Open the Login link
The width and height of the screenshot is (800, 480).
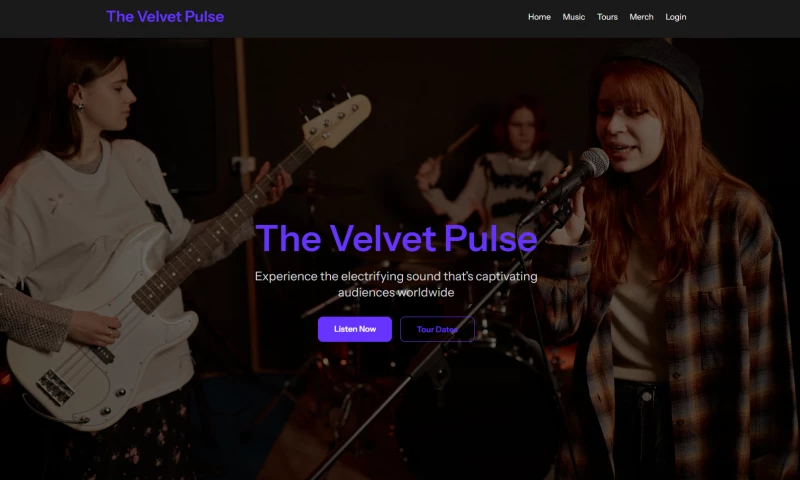(676, 17)
